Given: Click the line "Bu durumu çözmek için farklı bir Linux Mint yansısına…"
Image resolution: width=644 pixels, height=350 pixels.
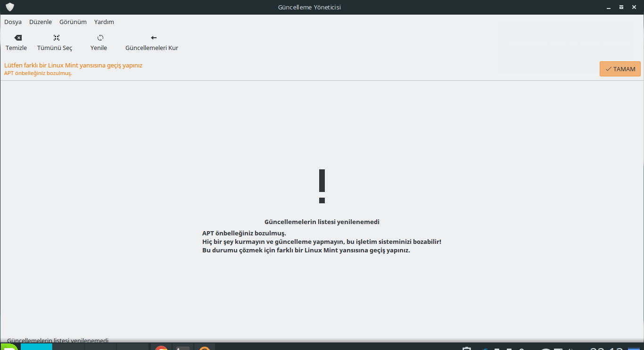Looking at the screenshot, I should pyautogui.click(x=306, y=250).
